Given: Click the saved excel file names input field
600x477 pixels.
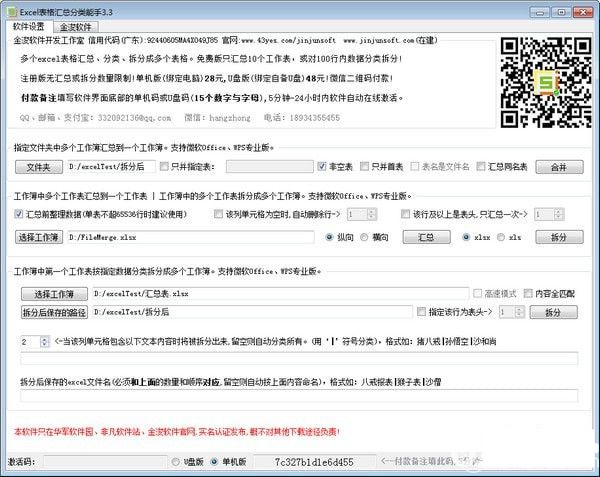Looking at the screenshot, I should 299,396.
